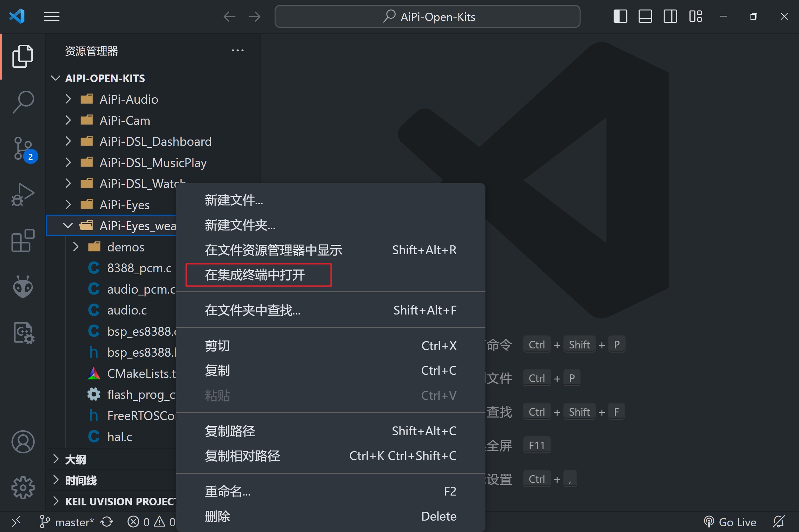
Task: Open the CMakeLists file
Action: 111,373
